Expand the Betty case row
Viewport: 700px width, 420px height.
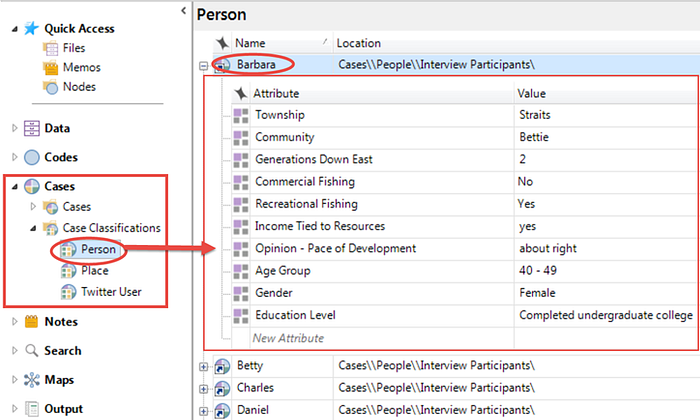204,367
